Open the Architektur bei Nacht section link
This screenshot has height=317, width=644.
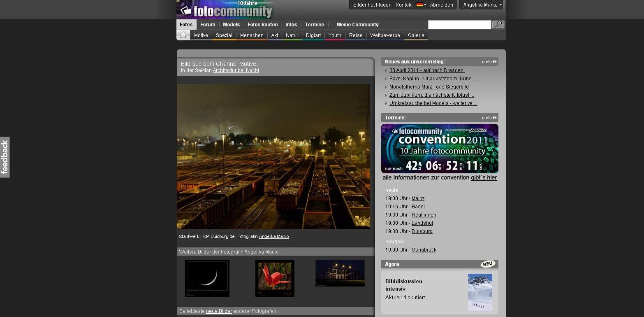tap(236, 70)
